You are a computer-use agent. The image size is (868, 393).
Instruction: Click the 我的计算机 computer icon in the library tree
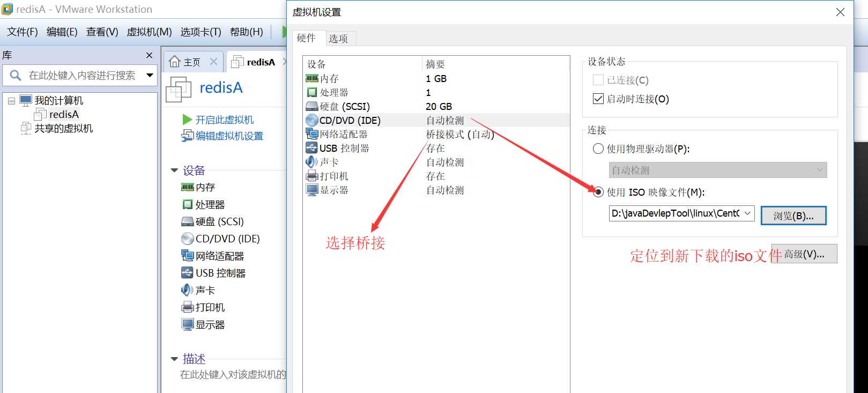[x=26, y=100]
